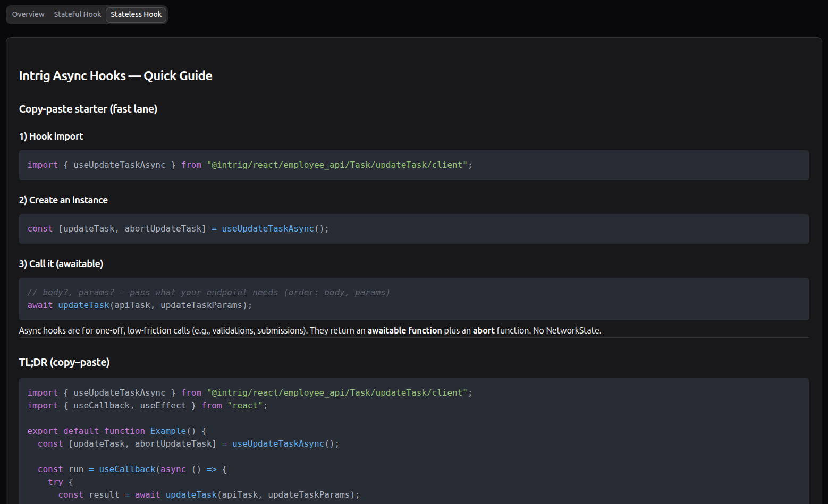Click the 'Copy-paste starter (fast lane)' heading
828x504 pixels.
[x=88, y=109]
